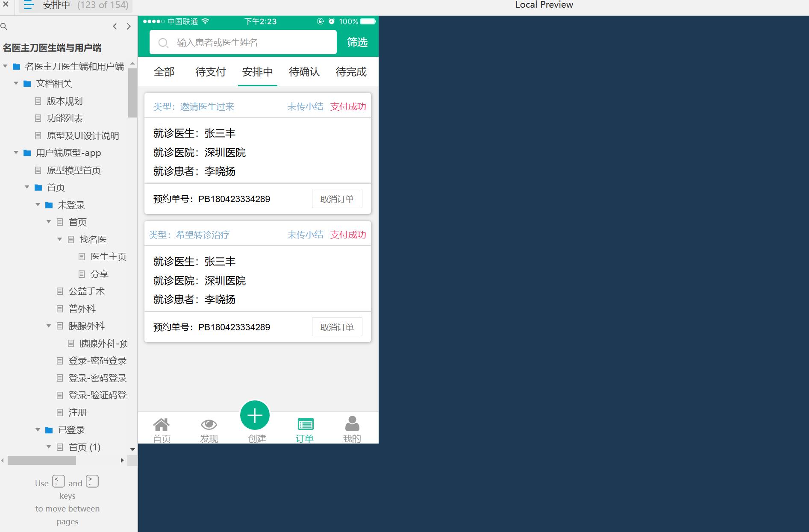
Task: Cancel the 邀请医生过来 order
Action: [337, 199]
